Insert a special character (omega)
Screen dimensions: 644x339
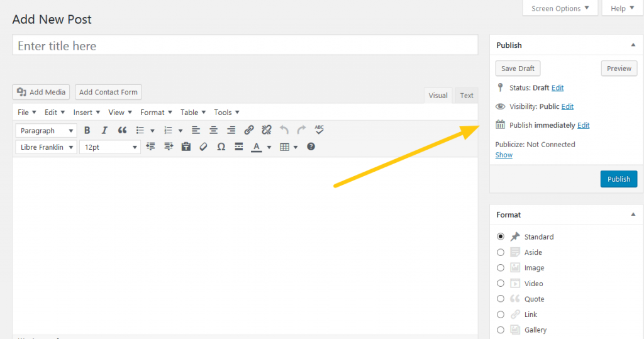(221, 147)
